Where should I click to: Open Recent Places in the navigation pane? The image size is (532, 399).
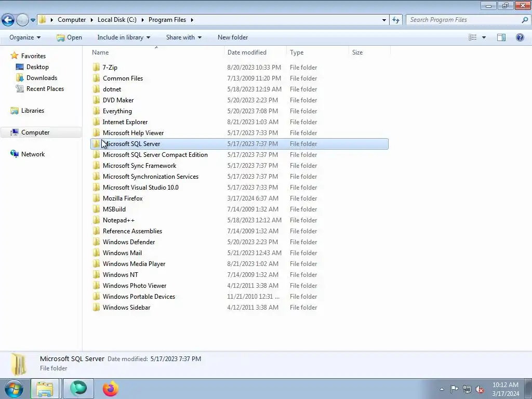40,88
